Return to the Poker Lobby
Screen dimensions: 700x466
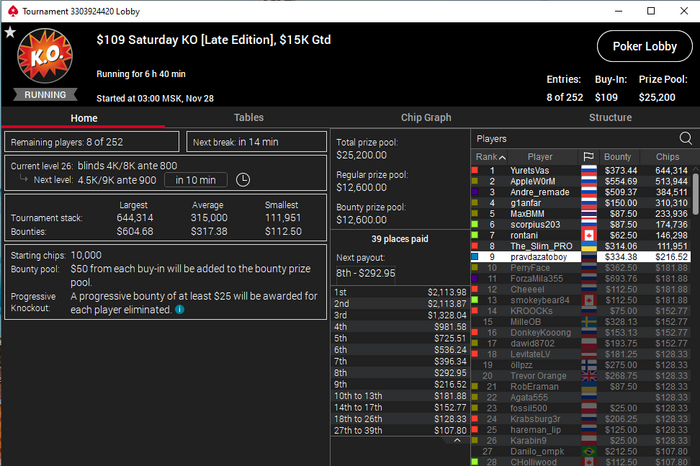click(645, 46)
